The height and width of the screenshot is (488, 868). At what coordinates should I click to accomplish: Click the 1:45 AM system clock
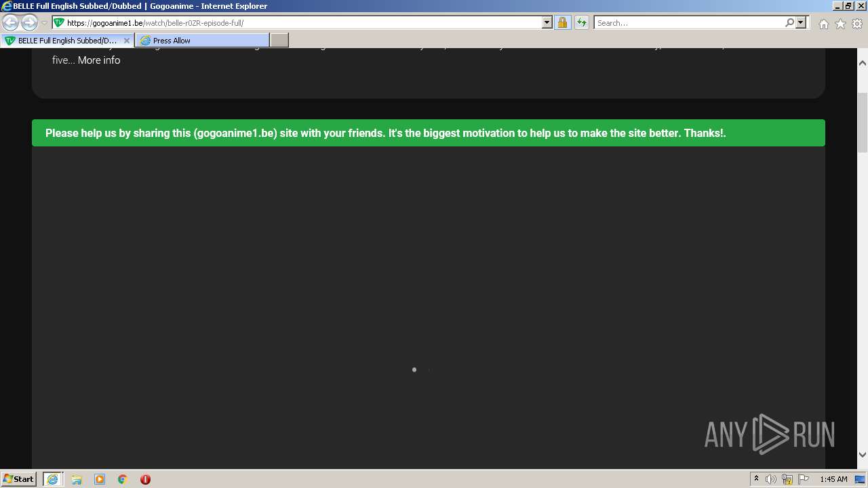click(833, 479)
